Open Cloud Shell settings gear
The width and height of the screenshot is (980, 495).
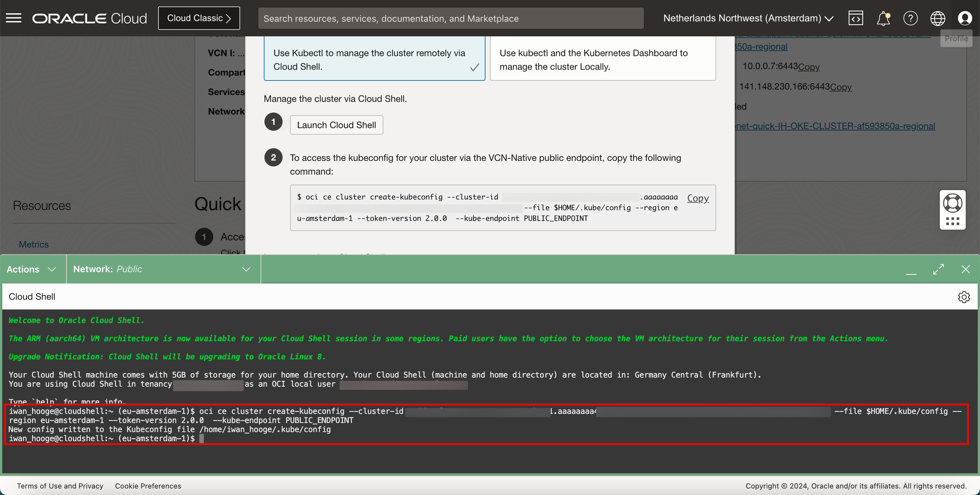coord(964,296)
